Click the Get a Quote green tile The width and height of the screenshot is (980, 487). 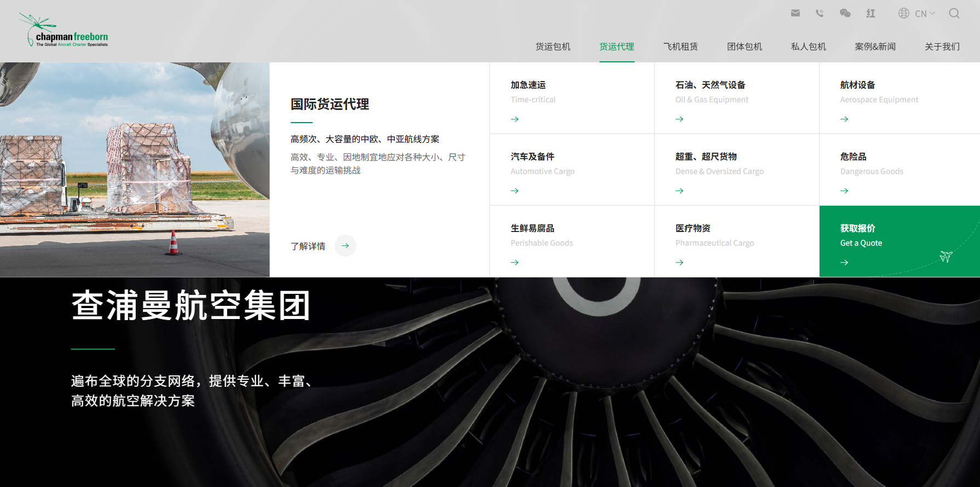tap(899, 241)
